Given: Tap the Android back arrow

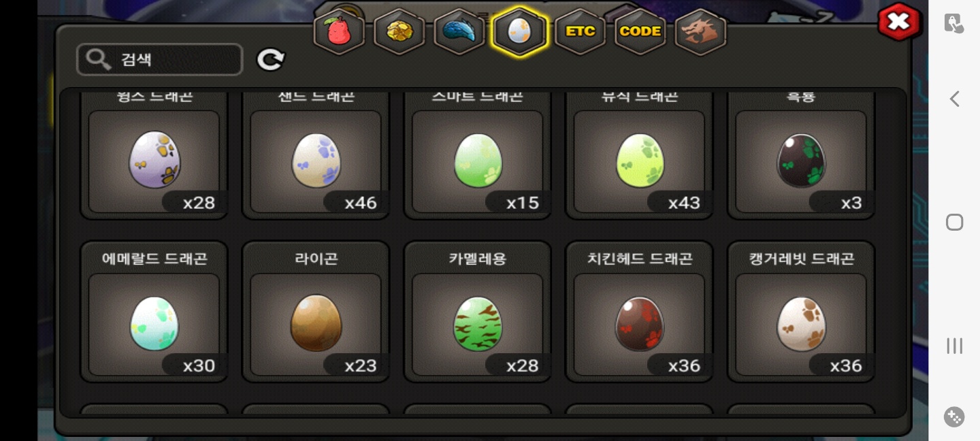Looking at the screenshot, I should (x=954, y=99).
